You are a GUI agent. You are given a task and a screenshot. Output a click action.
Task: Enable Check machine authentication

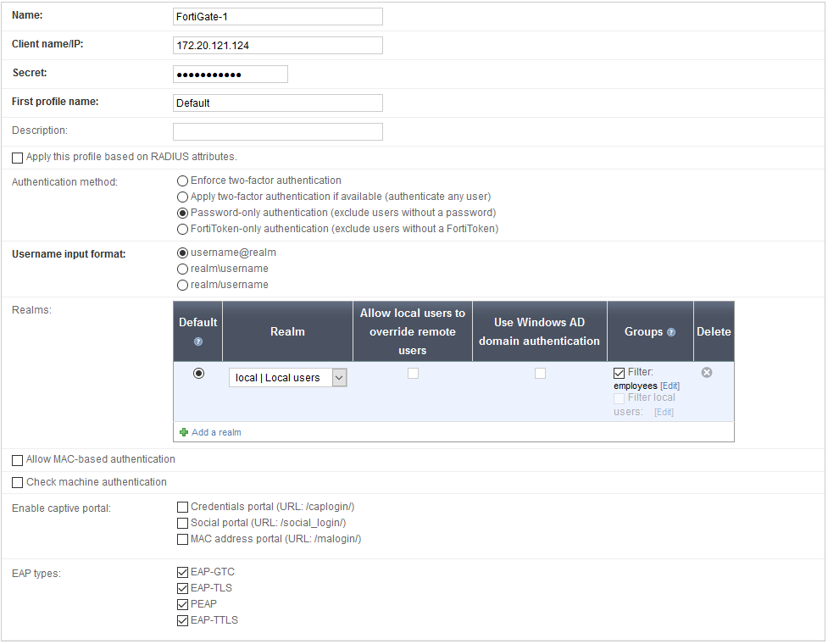click(x=18, y=482)
